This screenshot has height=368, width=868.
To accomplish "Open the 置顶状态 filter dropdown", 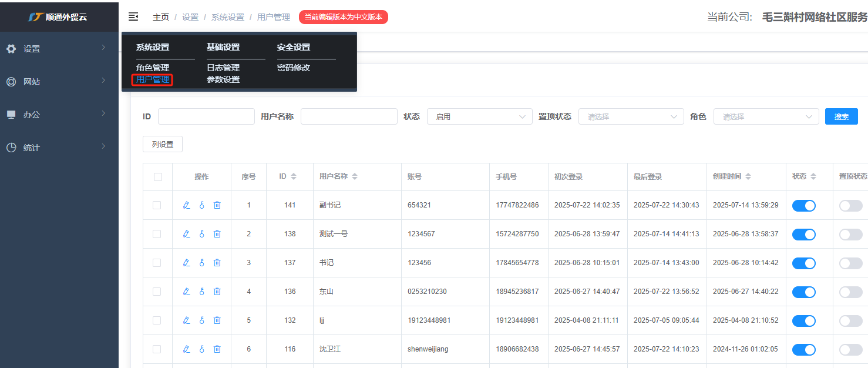I will point(631,116).
